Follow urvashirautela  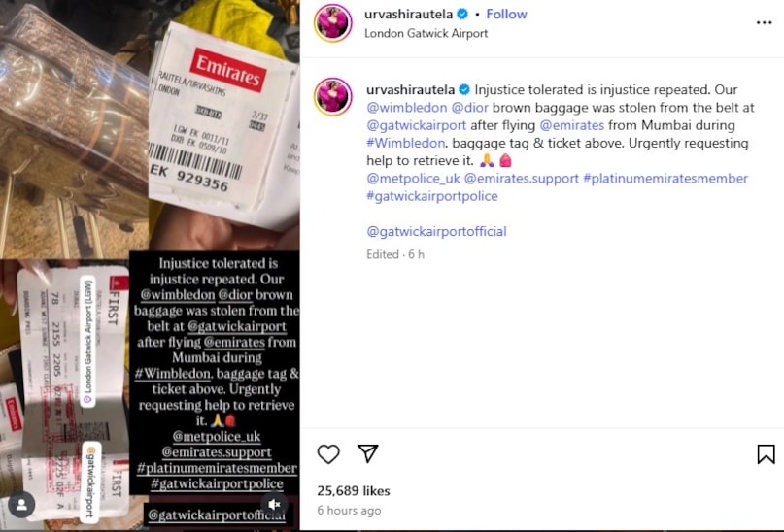pos(506,14)
